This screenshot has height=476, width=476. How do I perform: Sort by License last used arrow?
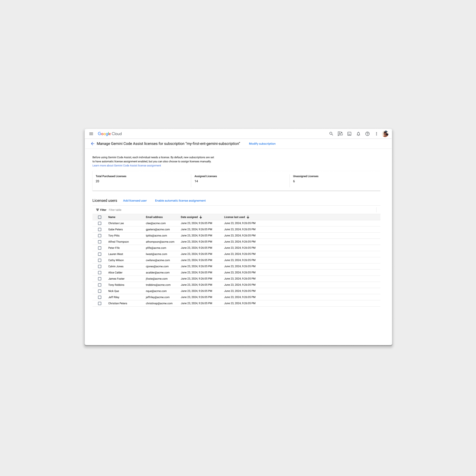coord(248,217)
